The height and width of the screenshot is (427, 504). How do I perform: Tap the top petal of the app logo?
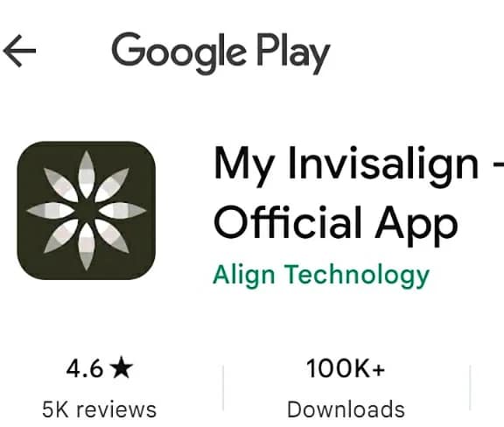(86, 175)
